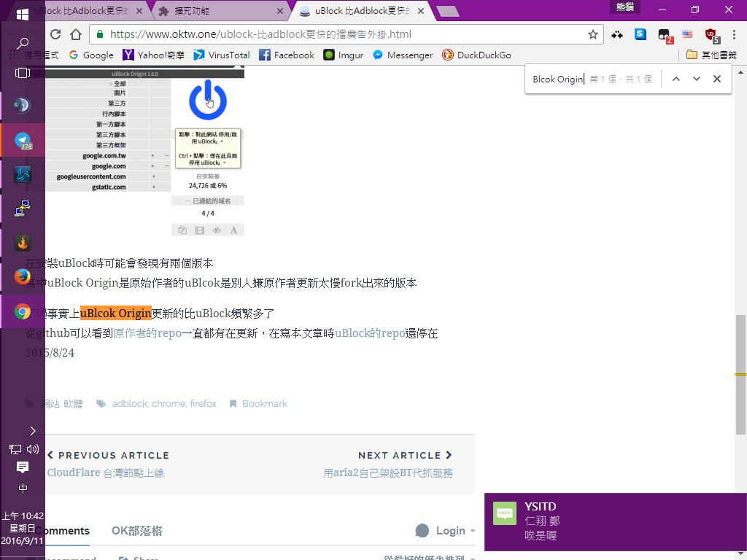Click the Bookmark permalink
This screenshot has height=560, width=747.
(x=264, y=404)
